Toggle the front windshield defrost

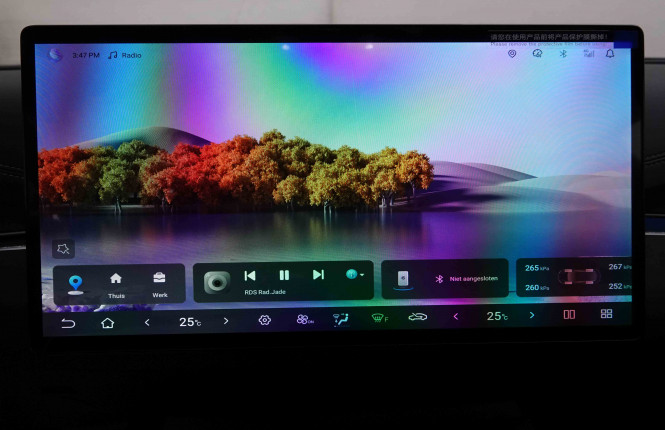click(x=379, y=318)
